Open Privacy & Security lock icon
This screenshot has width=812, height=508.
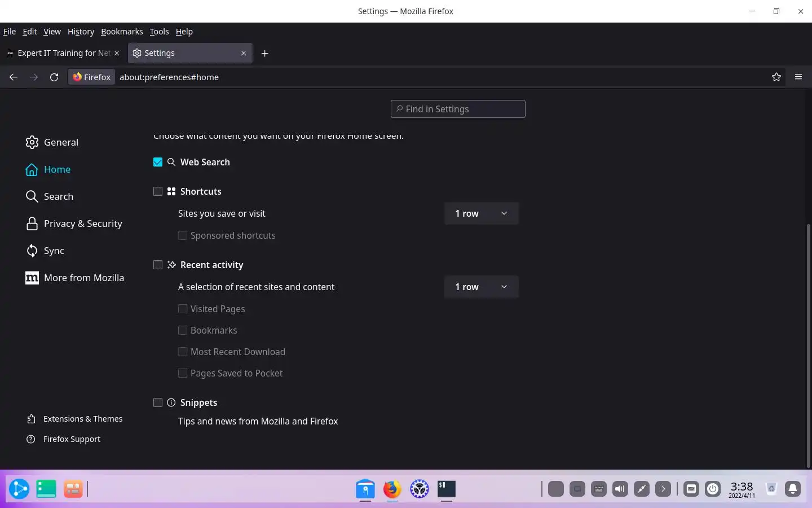[32, 224]
